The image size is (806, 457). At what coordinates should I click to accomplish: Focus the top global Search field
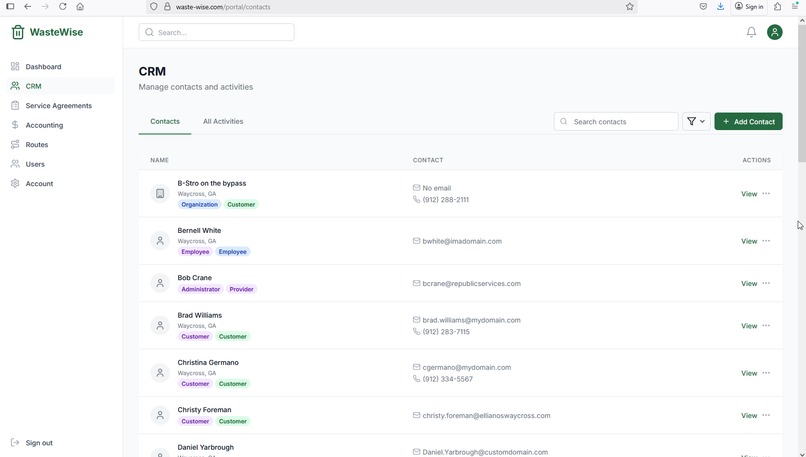click(x=216, y=32)
